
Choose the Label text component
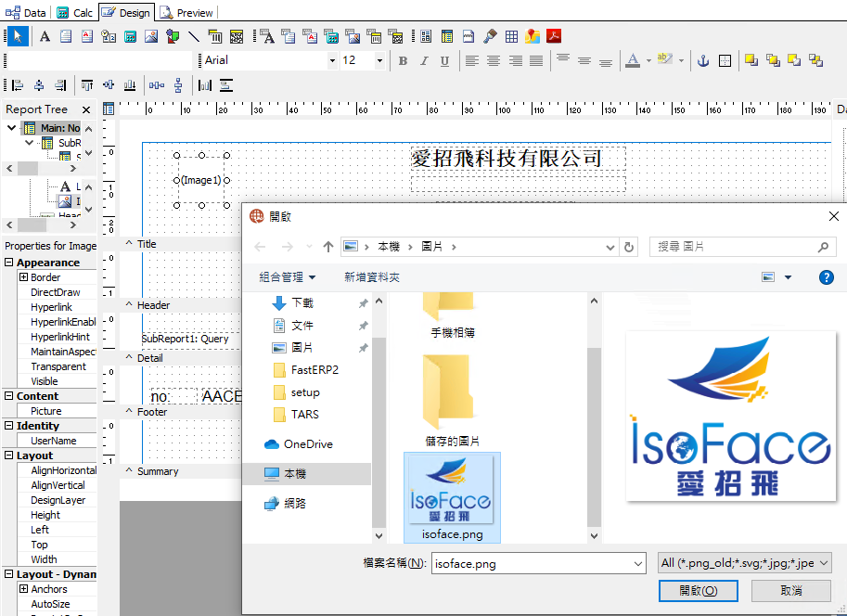click(45, 36)
